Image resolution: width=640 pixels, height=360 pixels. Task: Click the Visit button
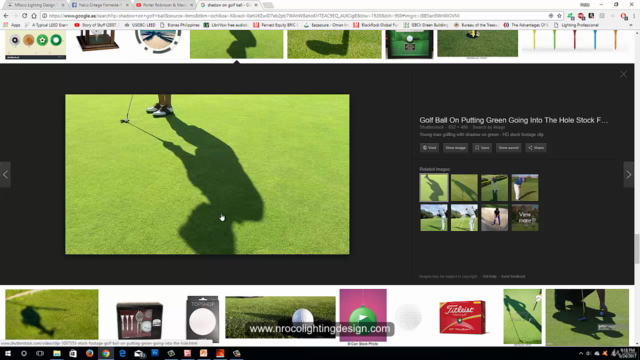429,148
